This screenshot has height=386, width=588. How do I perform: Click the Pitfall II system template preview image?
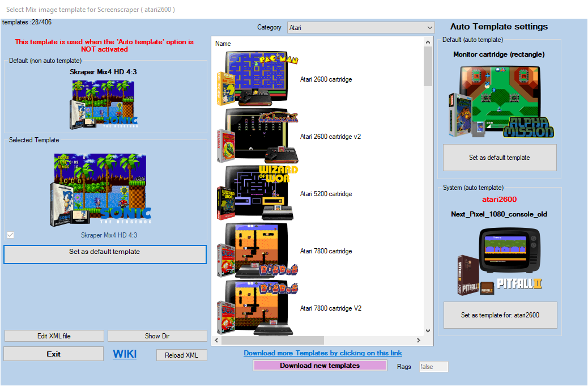(x=500, y=261)
